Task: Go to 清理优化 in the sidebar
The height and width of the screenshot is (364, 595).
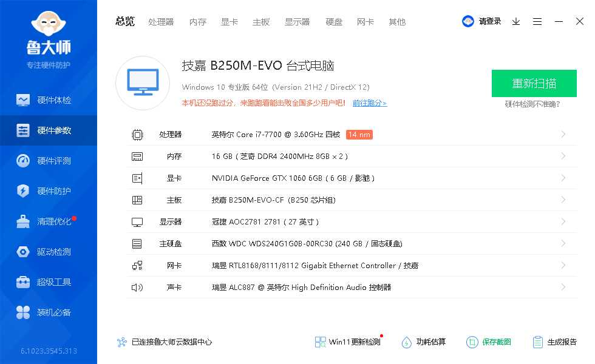Action: click(x=49, y=221)
